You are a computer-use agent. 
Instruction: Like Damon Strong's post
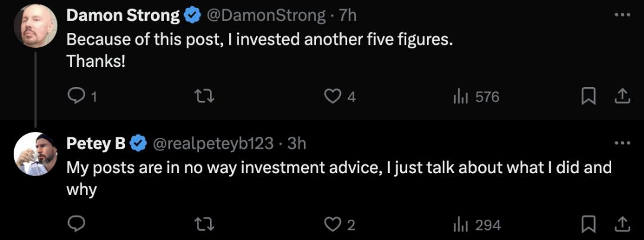coord(332,96)
